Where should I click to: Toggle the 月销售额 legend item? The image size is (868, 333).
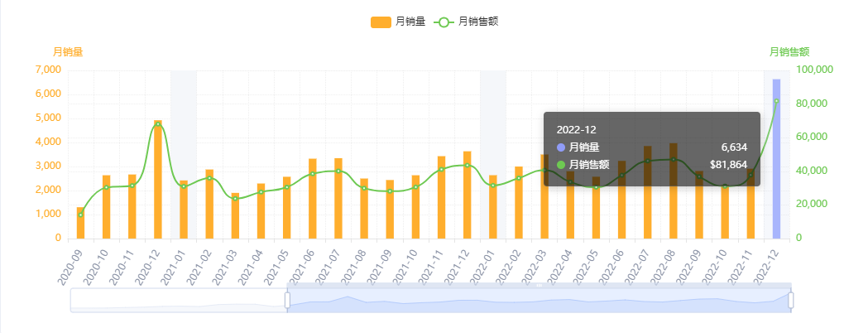tap(466, 22)
